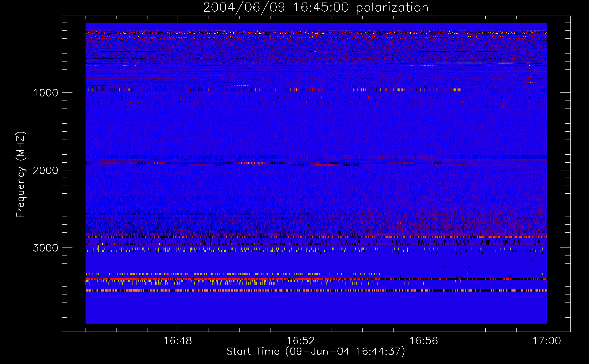Click the '16:48' time tick label
This screenshot has width=589, height=364.
178,341
